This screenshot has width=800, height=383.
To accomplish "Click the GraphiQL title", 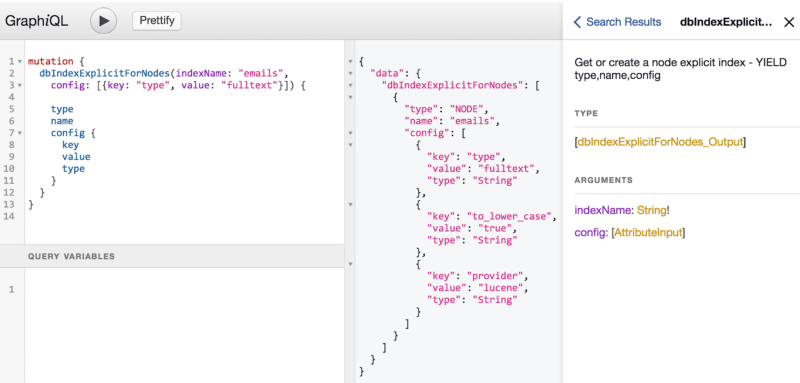I will click(x=36, y=21).
